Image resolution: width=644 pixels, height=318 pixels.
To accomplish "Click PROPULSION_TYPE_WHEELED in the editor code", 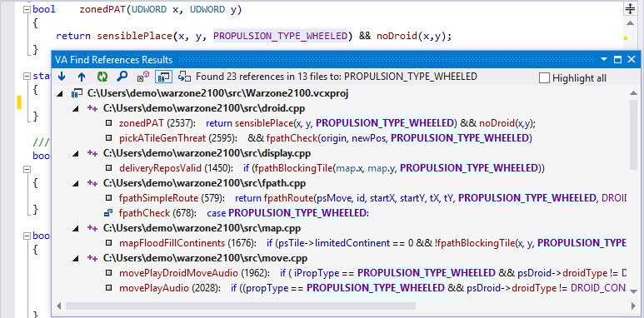I will [x=281, y=36].
